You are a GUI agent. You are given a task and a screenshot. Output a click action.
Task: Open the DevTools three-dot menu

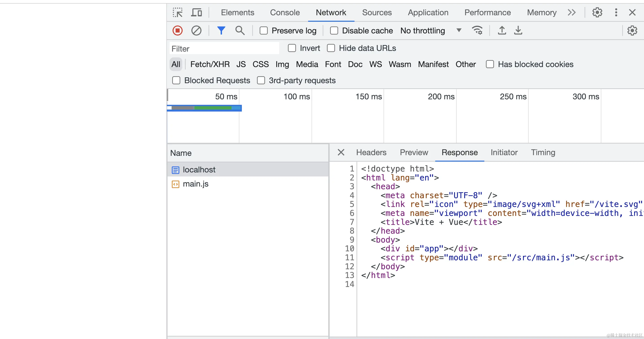click(x=616, y=12)
